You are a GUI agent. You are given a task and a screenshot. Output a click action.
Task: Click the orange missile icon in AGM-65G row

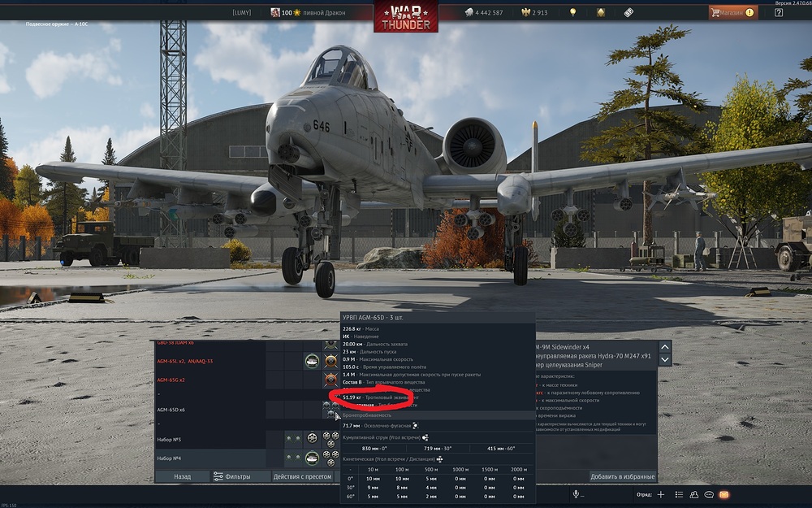click(x=331, y=380)
